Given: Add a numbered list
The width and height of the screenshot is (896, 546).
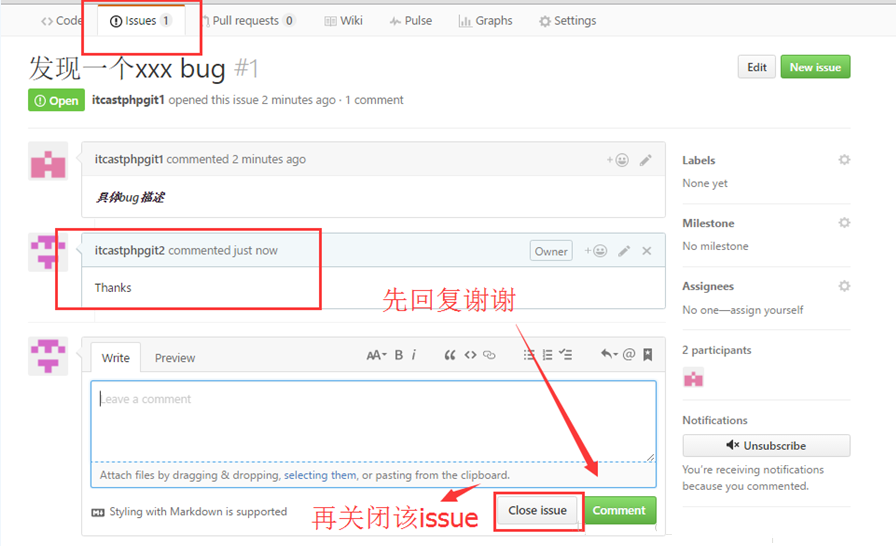Looking at the screenshot, I should point(547,355).
